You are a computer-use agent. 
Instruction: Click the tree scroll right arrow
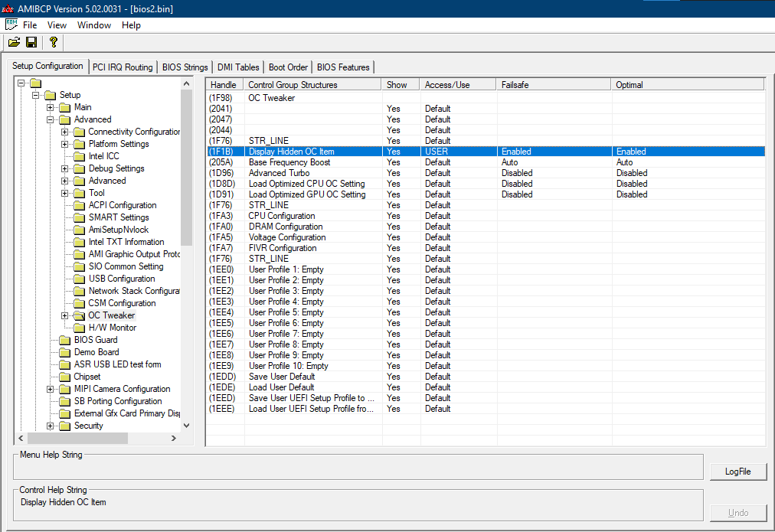[x=174, y=438]
